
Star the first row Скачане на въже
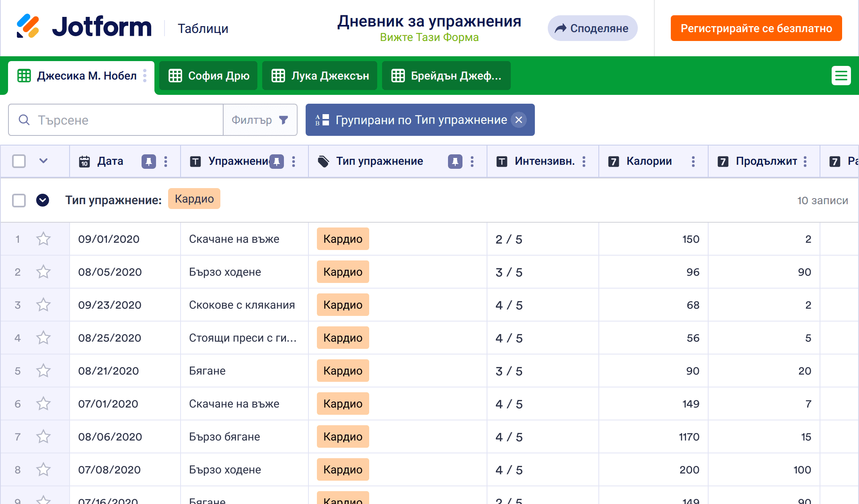(43, 239)
